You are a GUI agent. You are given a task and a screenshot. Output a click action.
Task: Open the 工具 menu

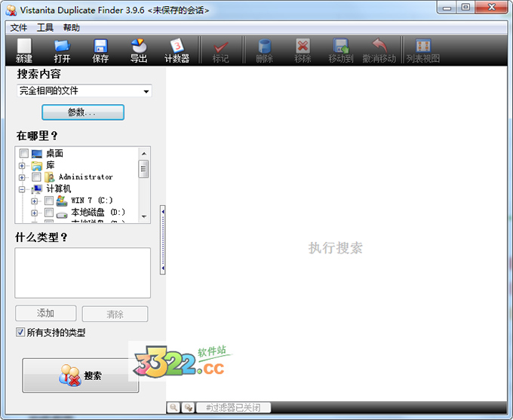(45, 28)
